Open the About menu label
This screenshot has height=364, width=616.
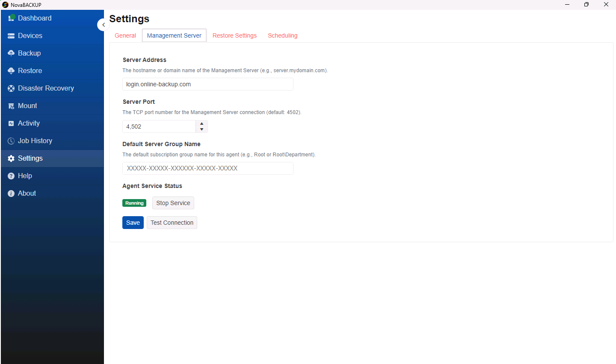point(27,193)
